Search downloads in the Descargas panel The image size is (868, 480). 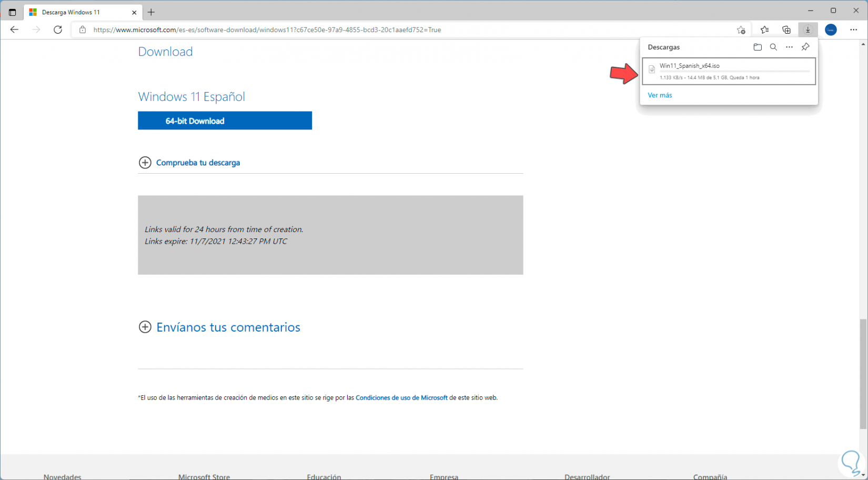click(773, 47)
